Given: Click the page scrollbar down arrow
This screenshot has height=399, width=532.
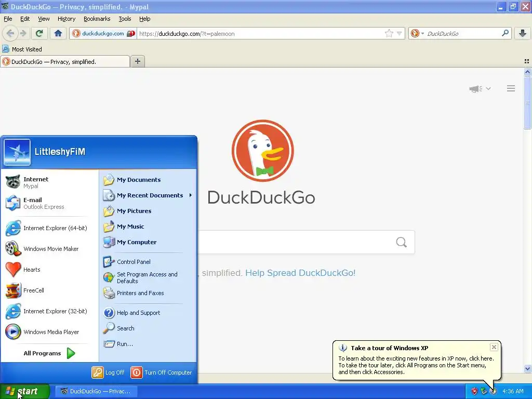Looking at the screenshot, I should point(527,368).
